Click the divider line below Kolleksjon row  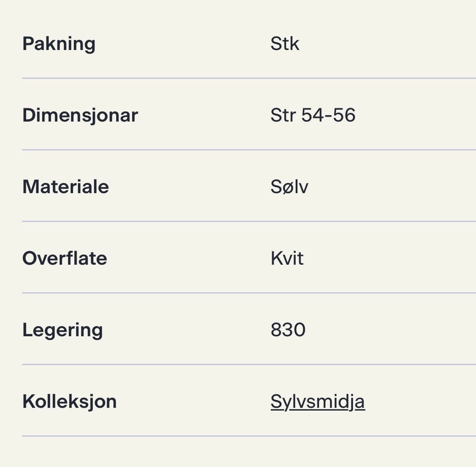click(x=249, y=436)
